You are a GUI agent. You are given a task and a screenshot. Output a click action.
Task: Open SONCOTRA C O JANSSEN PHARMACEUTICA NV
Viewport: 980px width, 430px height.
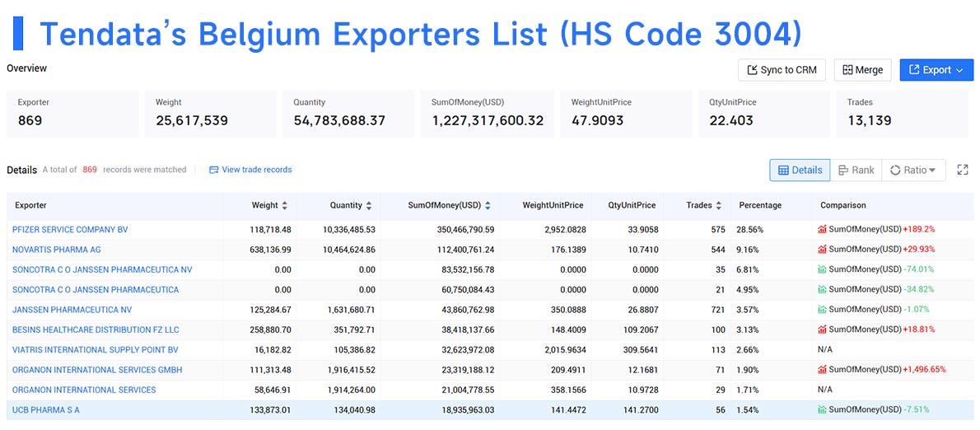[102, 269]
